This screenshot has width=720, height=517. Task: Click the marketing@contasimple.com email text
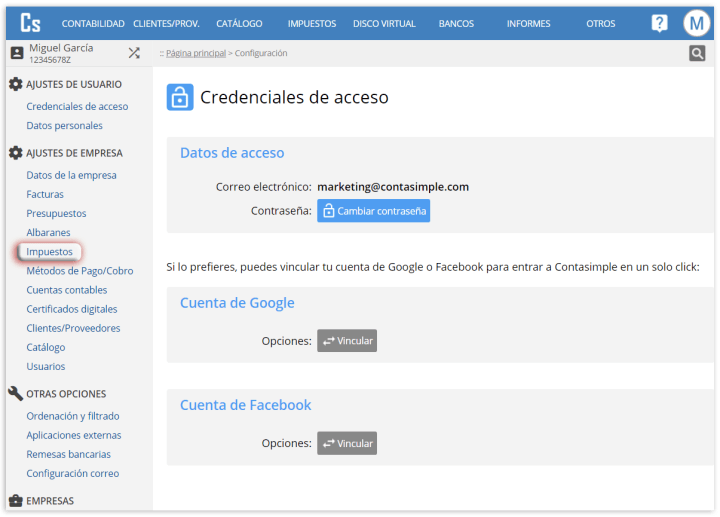393,187
